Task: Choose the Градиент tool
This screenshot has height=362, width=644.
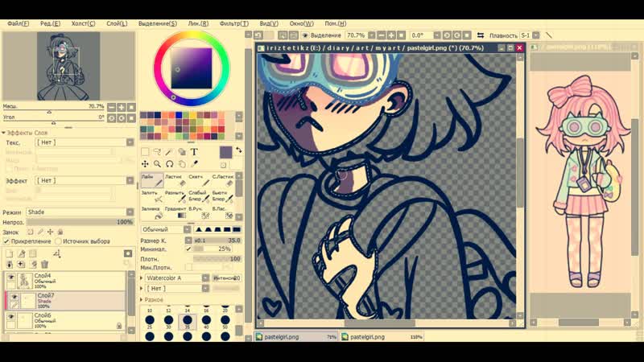Action: pos(175,212)
